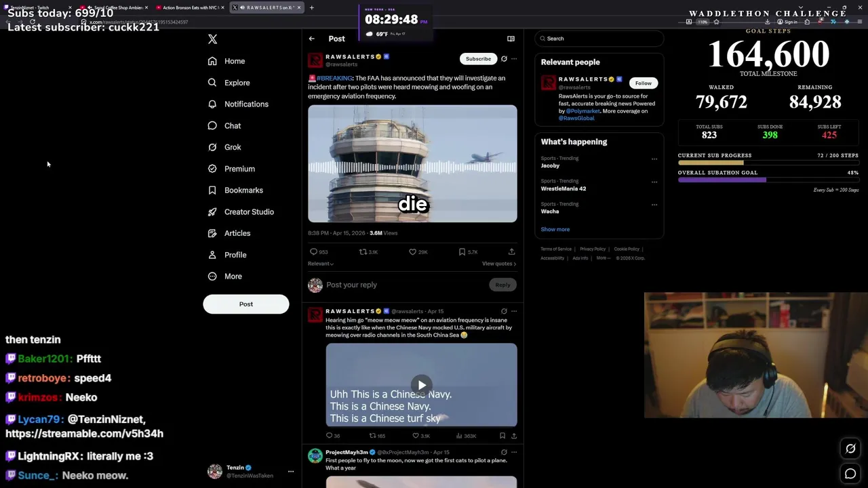Open the @Polymarket mention link

pyautogui.click(x=583, y=111)
